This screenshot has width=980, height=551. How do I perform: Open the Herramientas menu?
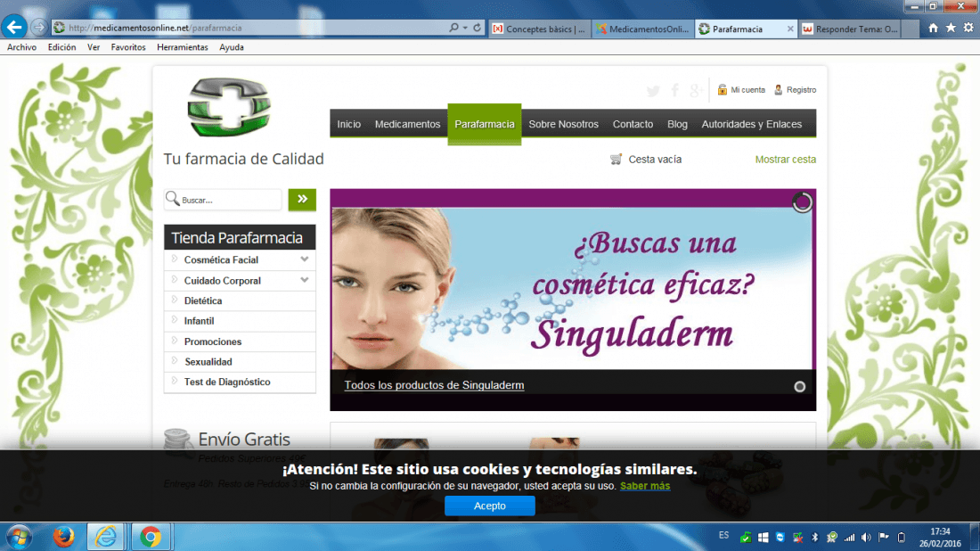click(183, 47)
